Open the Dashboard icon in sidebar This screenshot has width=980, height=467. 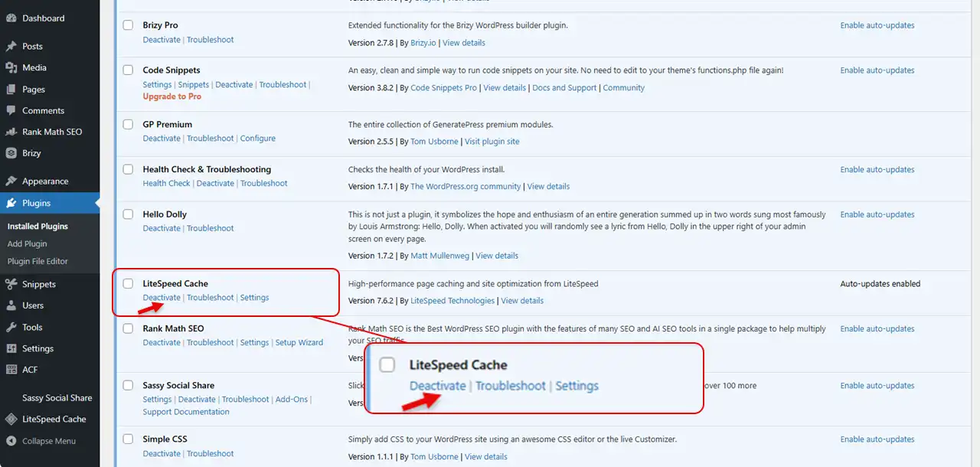(11, 18)
